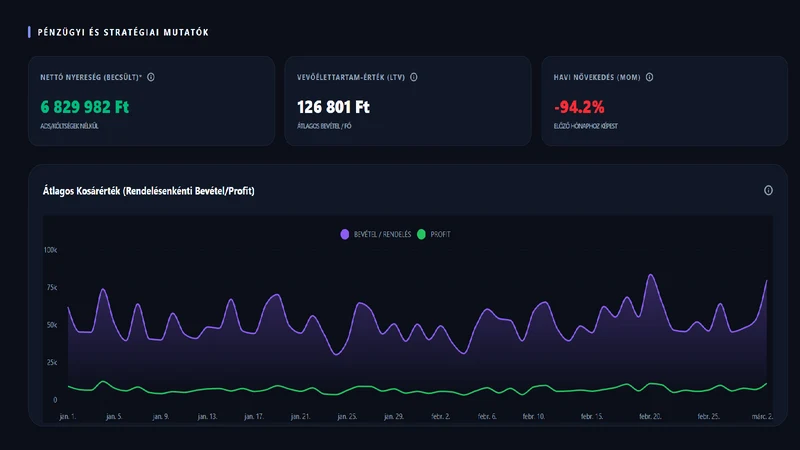Open info icon beside Havi növekedés (MOM)
The image size is (800, 450).
point(649,77)
